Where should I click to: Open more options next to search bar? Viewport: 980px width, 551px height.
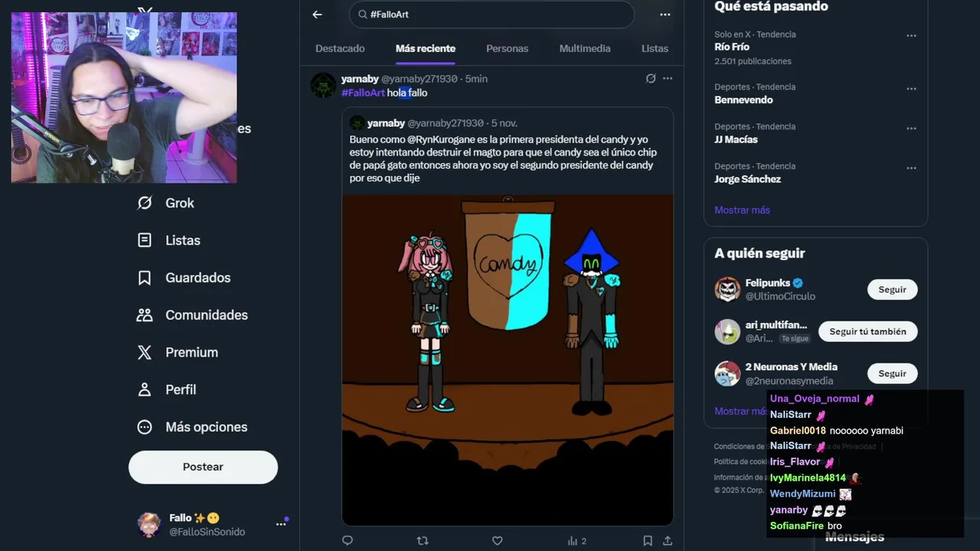coord(665,15)
